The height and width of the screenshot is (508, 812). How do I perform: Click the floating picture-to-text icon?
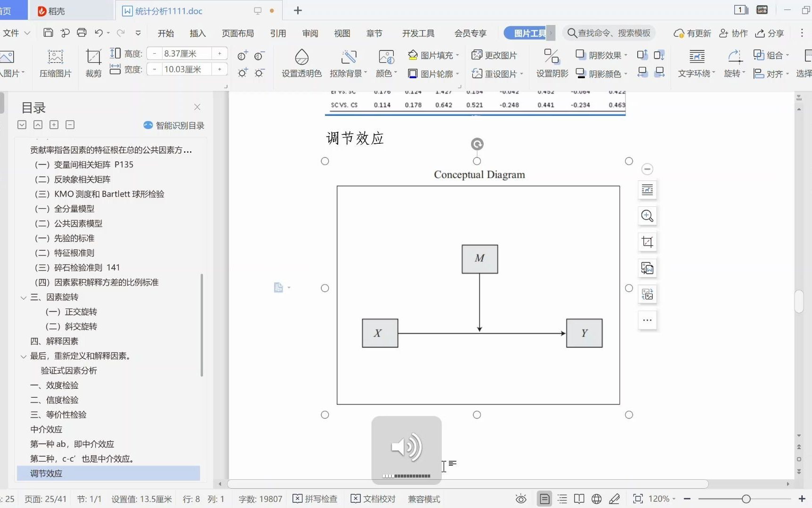coord(647,268)
